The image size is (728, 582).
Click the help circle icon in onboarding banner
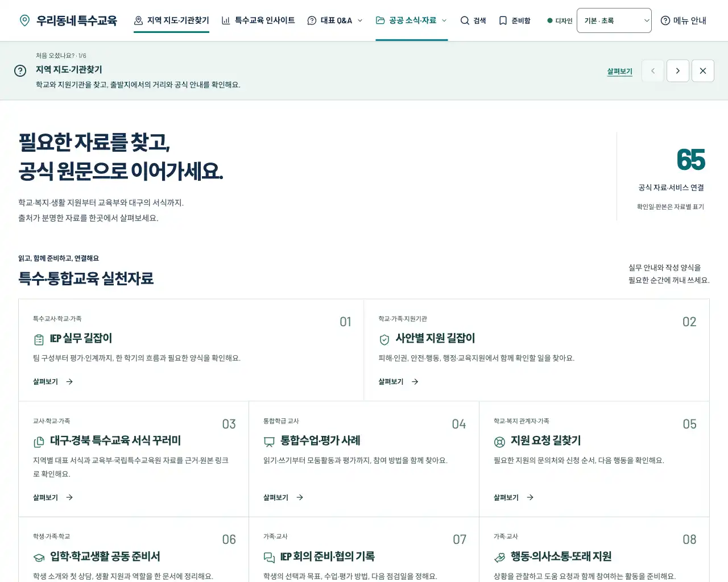[20, 70]
